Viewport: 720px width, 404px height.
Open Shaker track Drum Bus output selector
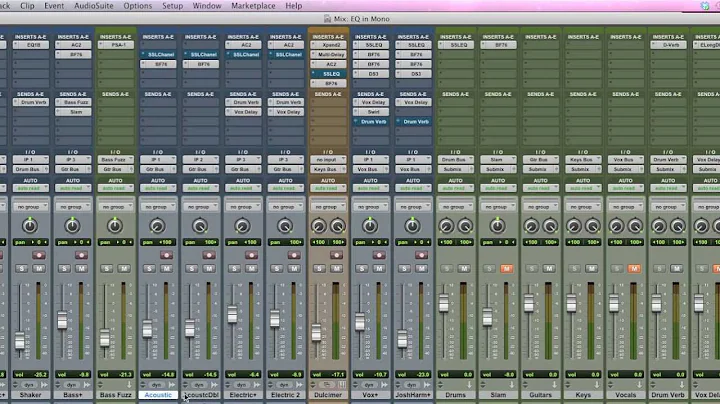tap(30, 169)
